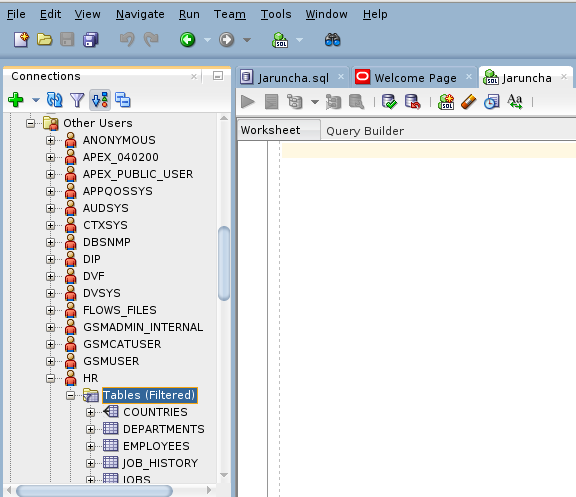The height and width of the screenshot is (497, 576).
Task: Open SQL History clock icon
Action: pos(491,102)
